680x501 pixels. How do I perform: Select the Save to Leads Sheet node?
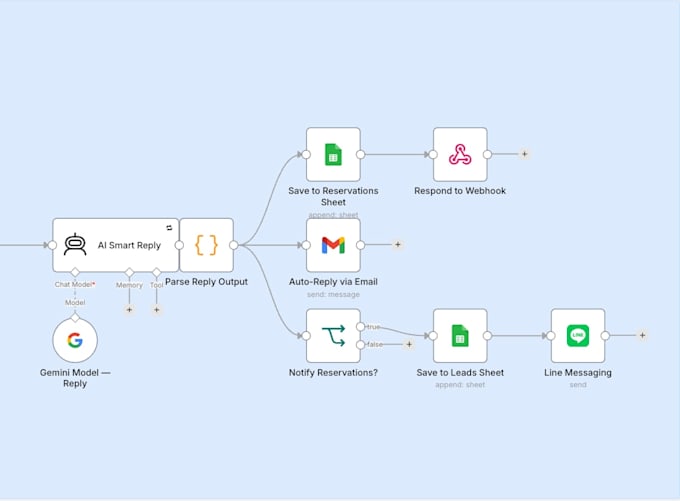point(460,336)
